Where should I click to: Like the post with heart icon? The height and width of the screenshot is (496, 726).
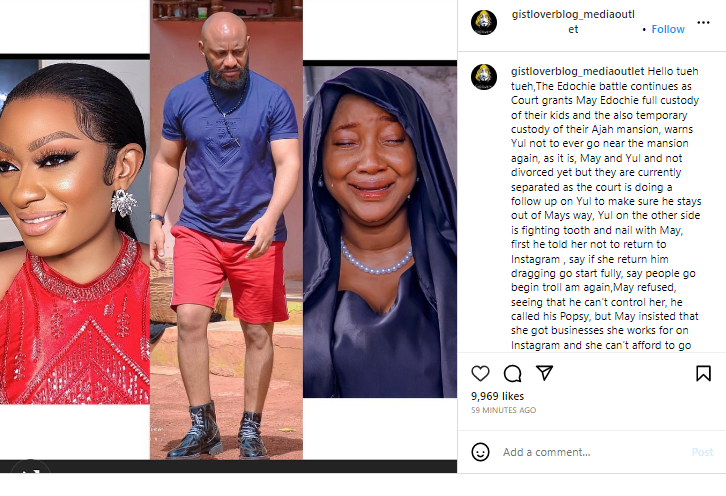tap(480, 373)
